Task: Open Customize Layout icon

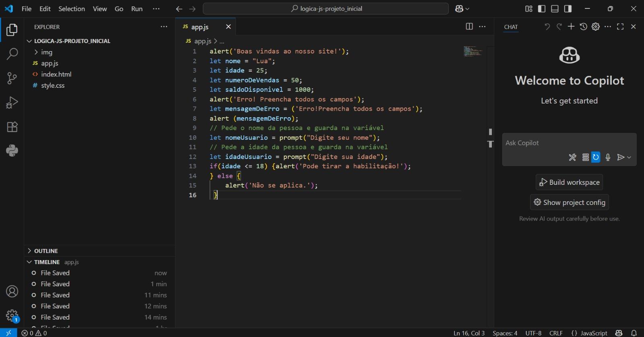Action: pos(529,9)
